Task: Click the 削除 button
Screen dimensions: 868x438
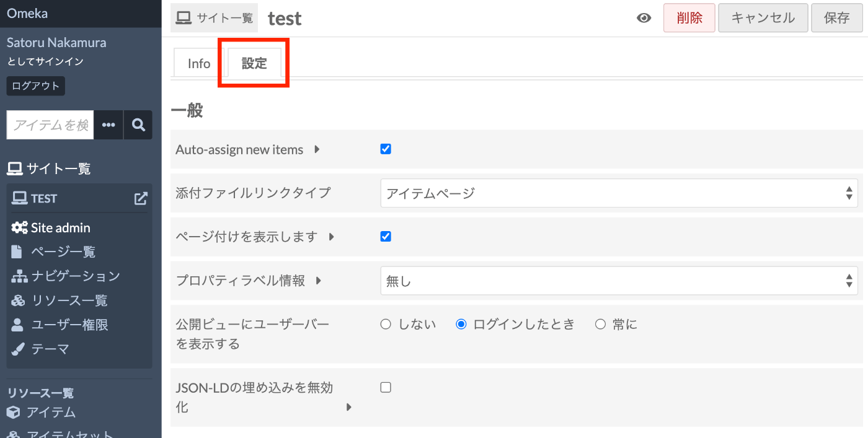Action: coord(689,18)
